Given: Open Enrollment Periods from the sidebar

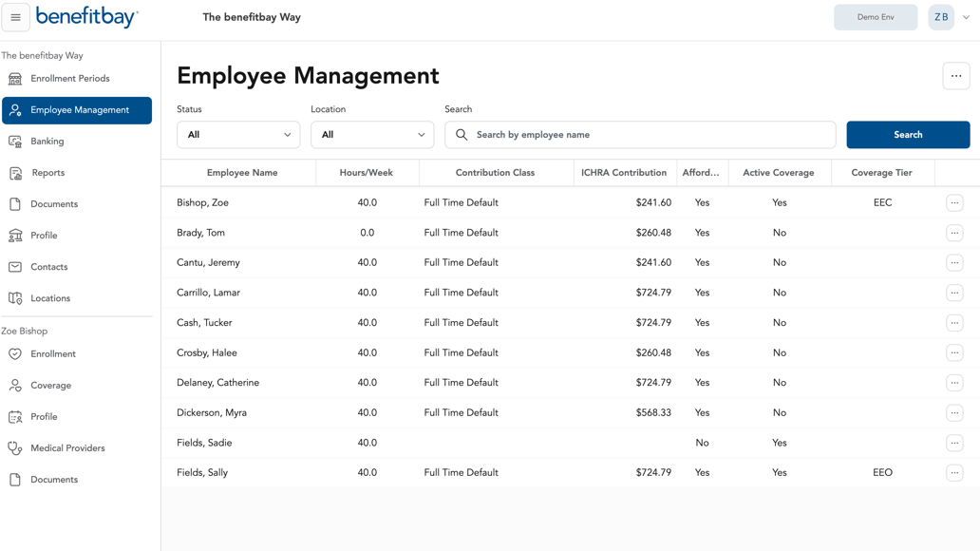Looking at the screenshot, I should point(69,79).
